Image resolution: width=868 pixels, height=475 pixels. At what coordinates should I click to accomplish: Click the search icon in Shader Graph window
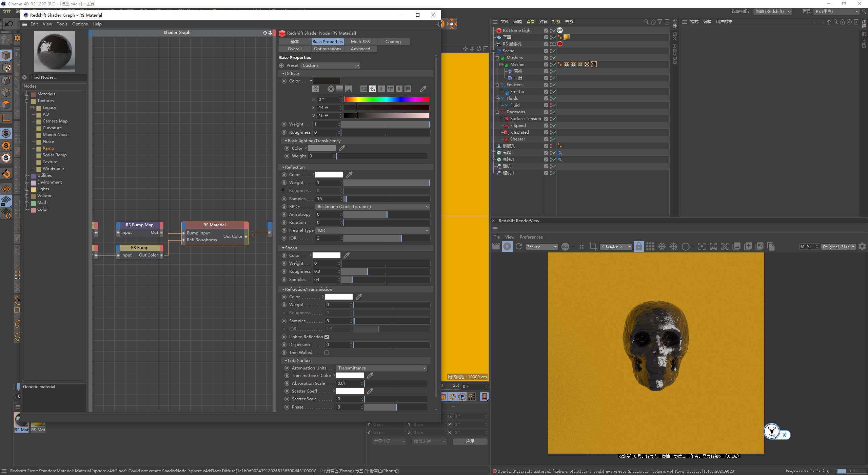(x=438, y=24)
